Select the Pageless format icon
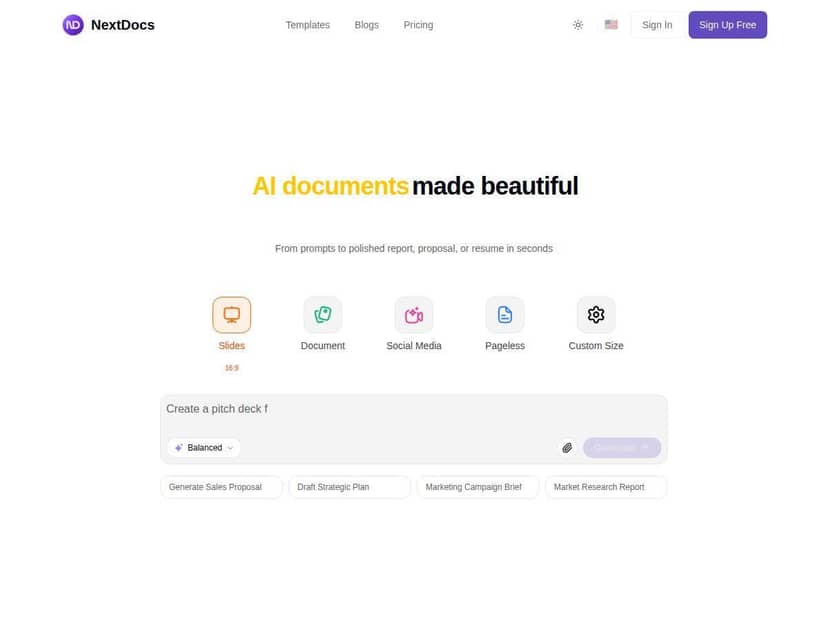This screenshot has height=621, width=828. click(504, 313)
